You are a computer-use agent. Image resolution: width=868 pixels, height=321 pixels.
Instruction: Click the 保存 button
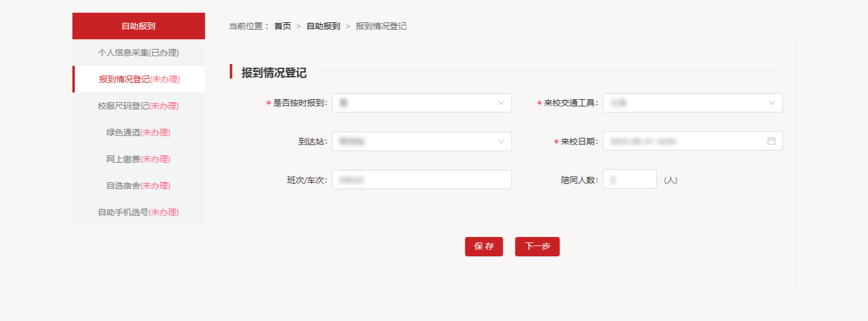(x=483, y=247)
